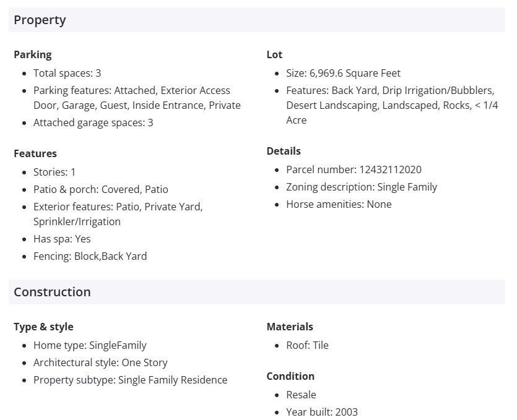
Task: Click the Has spa: Yes item
Action: [62, 239]
